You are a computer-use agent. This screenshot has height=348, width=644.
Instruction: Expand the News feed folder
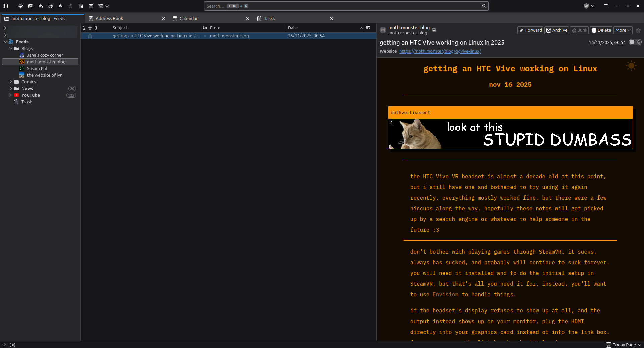(11, 88)
